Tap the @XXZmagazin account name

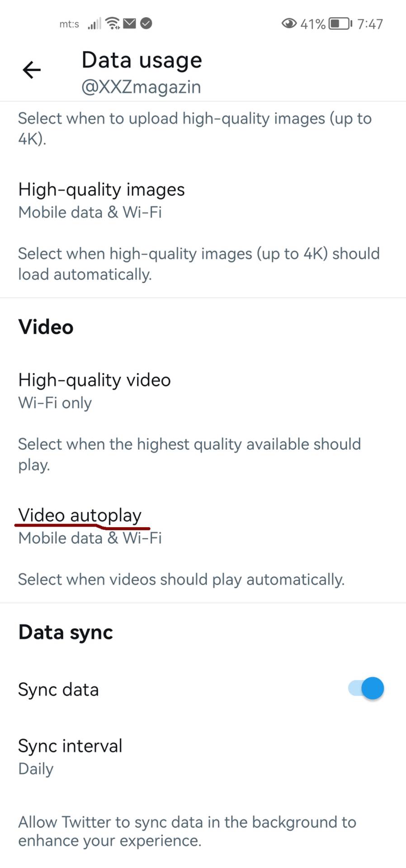click(x=141, y=86)
